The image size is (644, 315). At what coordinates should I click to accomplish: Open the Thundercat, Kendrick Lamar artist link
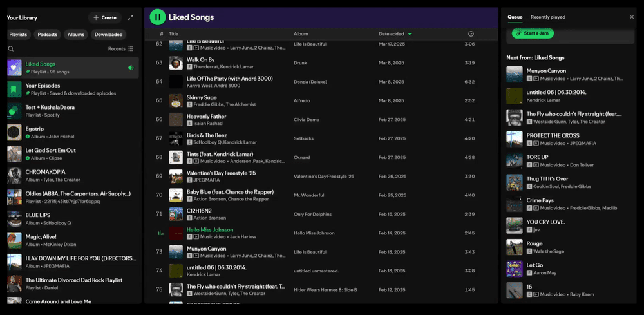tap(223, 66)
